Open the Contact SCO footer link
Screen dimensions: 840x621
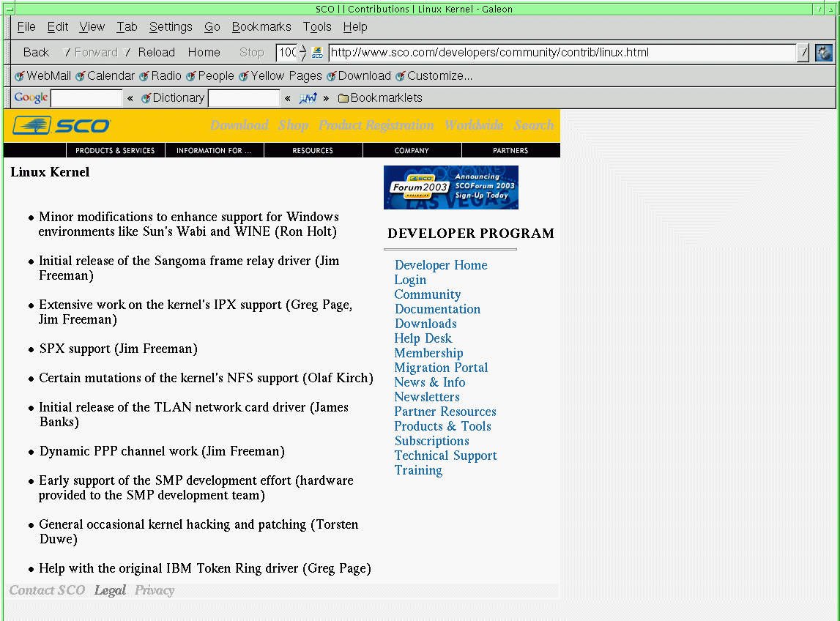pos(47,590)
